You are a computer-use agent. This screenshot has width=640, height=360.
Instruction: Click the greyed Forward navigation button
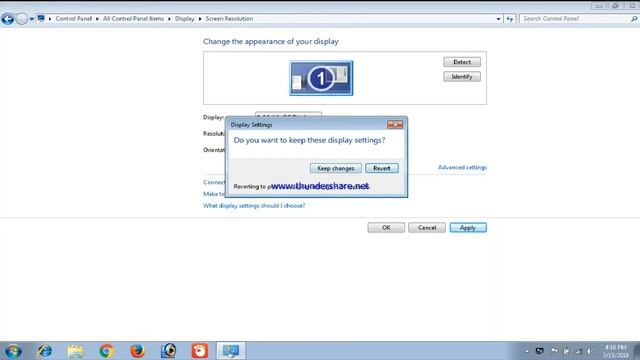[x=22, y=19]
